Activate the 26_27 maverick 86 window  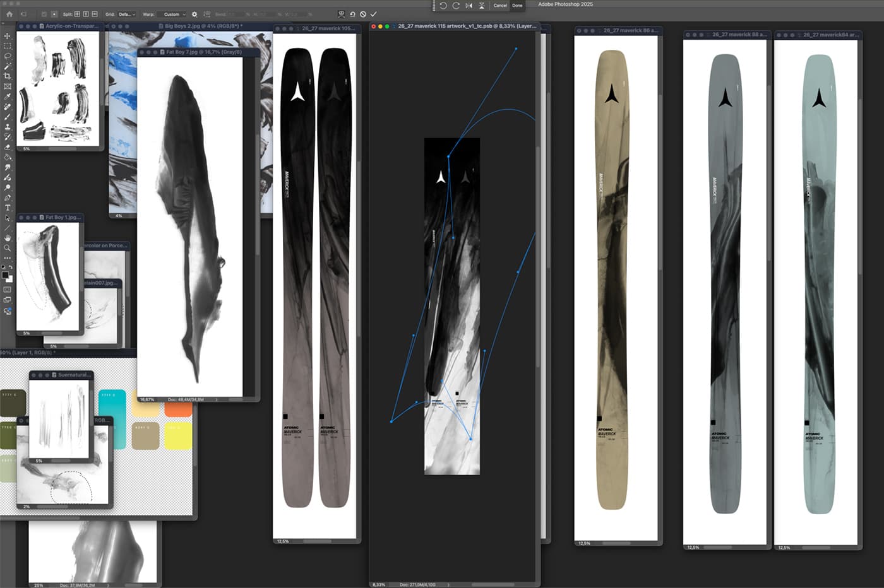[618, 30]
